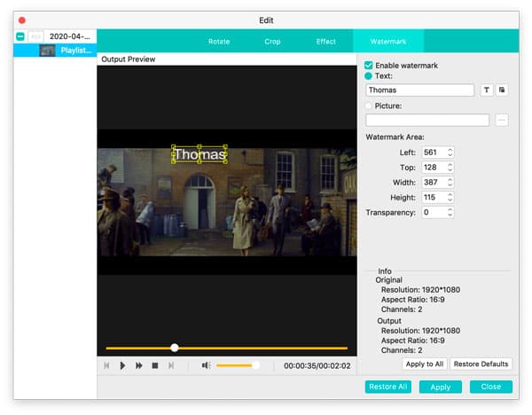Screen dimensions: 532x415
Task: Browse for watermark picture (ellipsis button)
Action: (502, 120)
